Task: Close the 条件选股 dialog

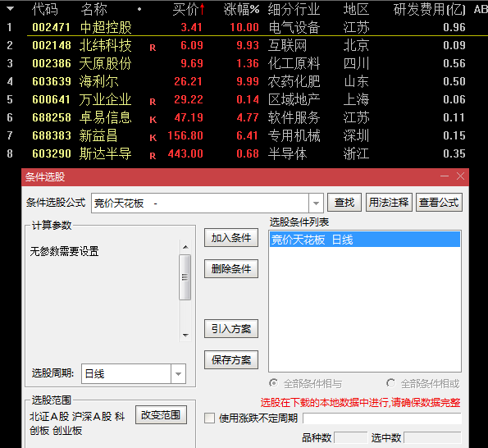Action: [461, 176]
